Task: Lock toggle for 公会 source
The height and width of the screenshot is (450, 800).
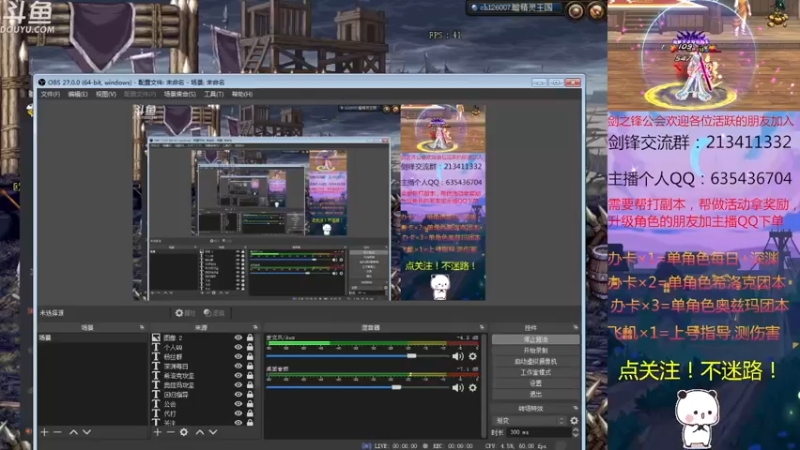Action: 250,404
